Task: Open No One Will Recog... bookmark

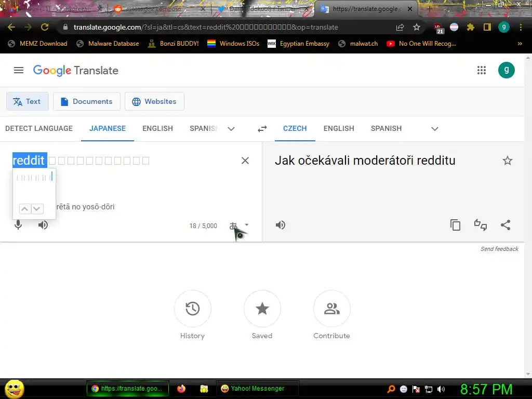Action: point(421,44)
